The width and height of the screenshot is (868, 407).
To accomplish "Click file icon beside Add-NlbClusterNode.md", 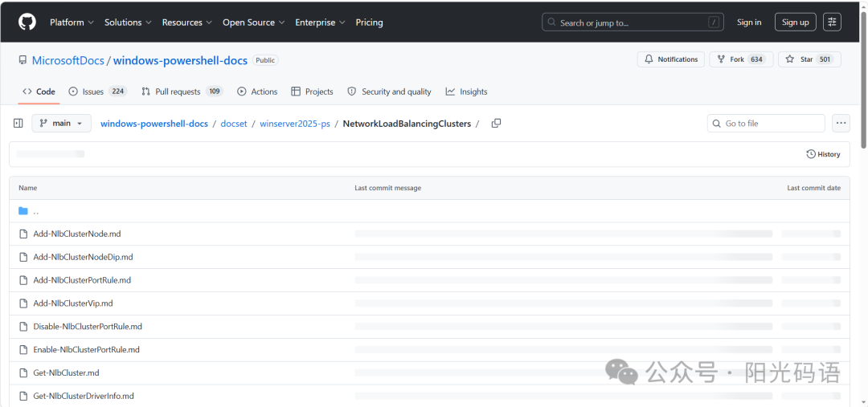I will pos(23,234).
